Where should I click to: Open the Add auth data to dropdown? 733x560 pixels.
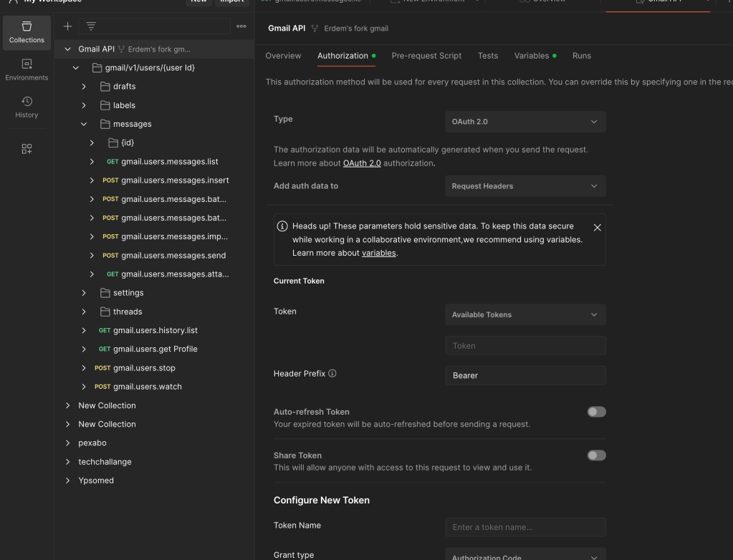[x=525, y=186]
